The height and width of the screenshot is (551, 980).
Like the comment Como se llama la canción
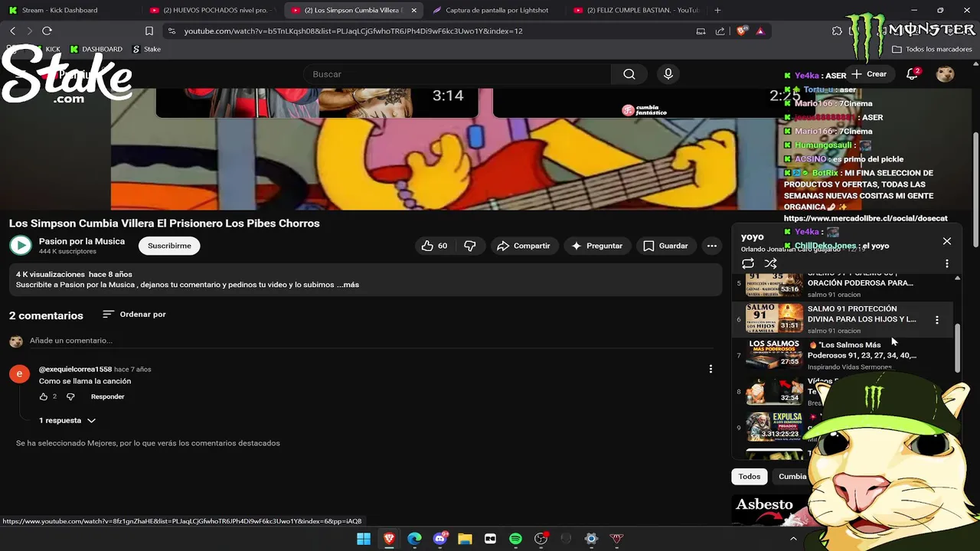click(x=44, y=396)
